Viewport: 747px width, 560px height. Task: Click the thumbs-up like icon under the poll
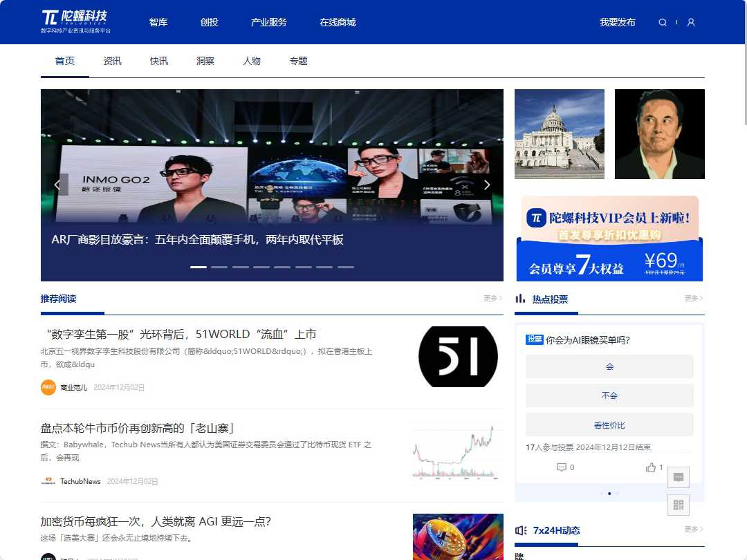(651, 467)
